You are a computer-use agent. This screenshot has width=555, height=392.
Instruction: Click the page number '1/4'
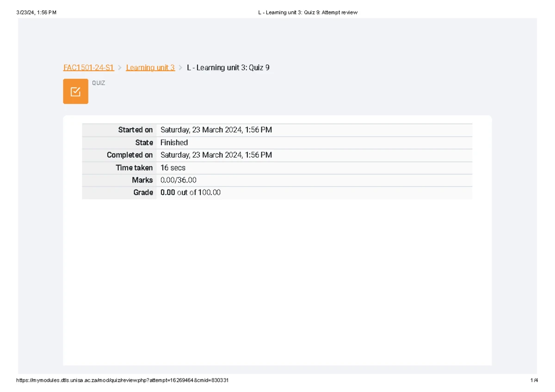click(535, 380)
